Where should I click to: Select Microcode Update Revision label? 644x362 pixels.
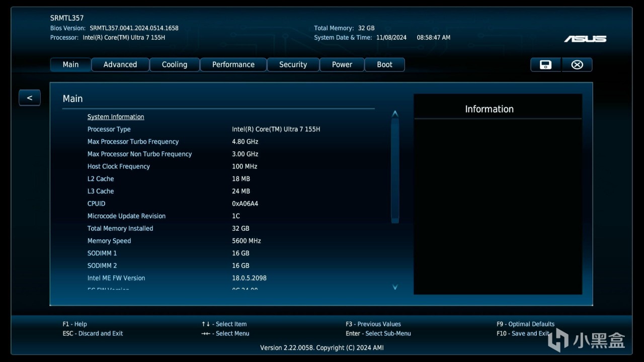(x=126, y=216)
